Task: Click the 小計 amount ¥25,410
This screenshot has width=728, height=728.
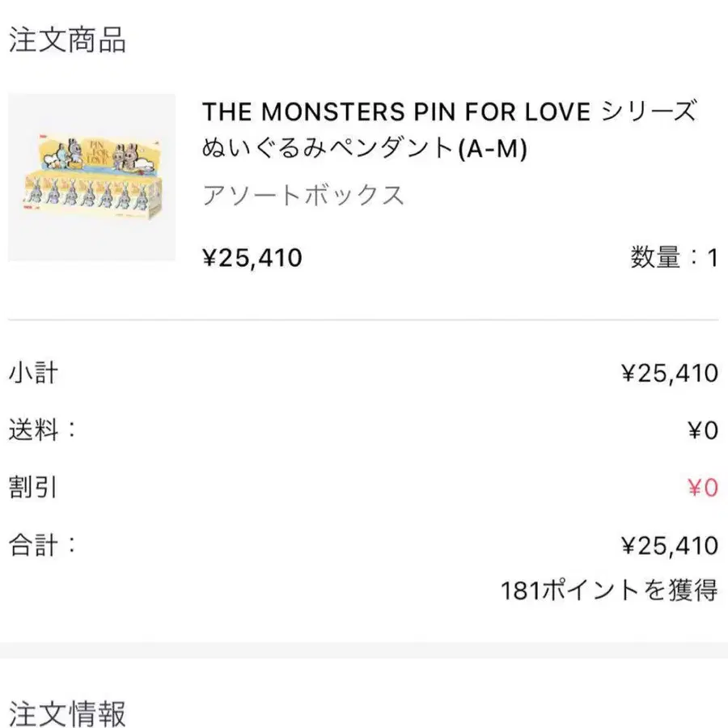Action: [669, 373]
